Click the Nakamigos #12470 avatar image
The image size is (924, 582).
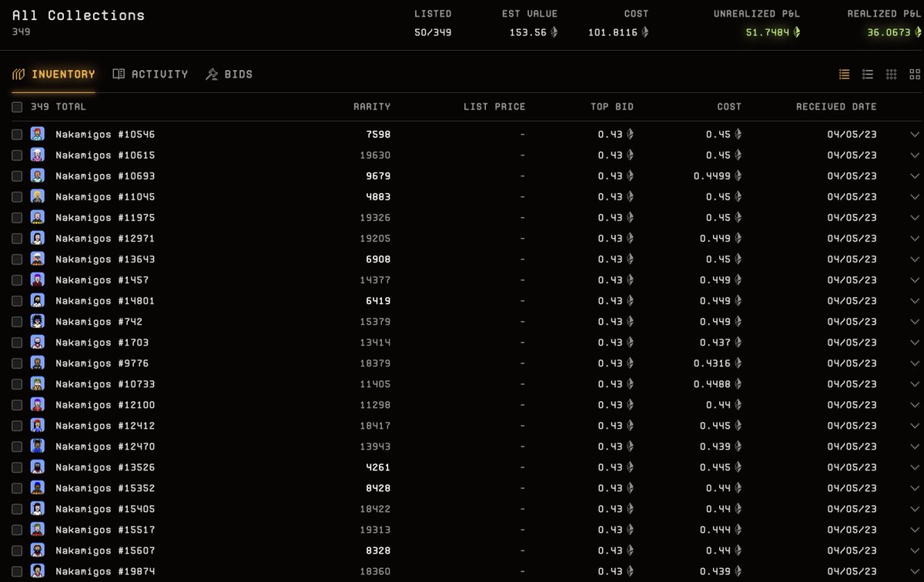37,446
